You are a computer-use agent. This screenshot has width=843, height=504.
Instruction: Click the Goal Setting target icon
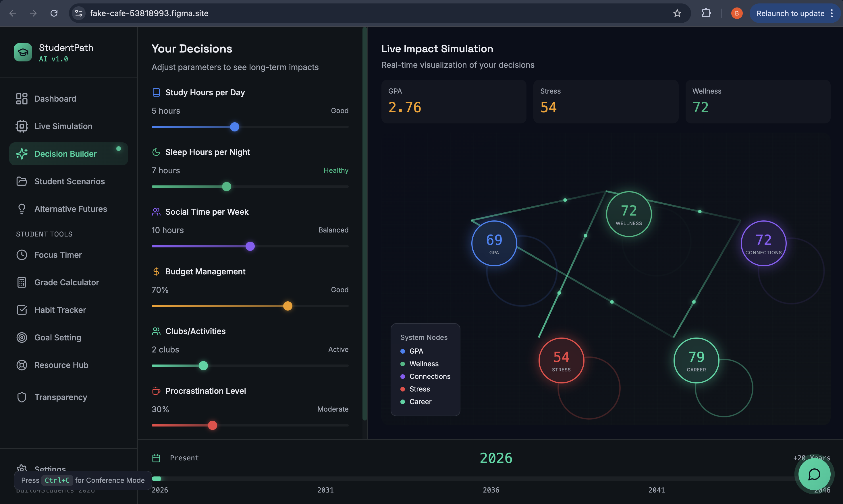point(22,338)
